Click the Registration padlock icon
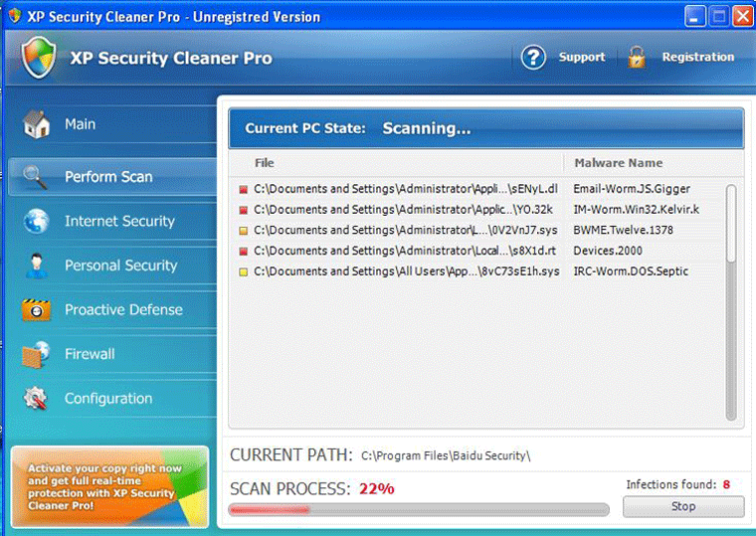 [x=637, y=58]
